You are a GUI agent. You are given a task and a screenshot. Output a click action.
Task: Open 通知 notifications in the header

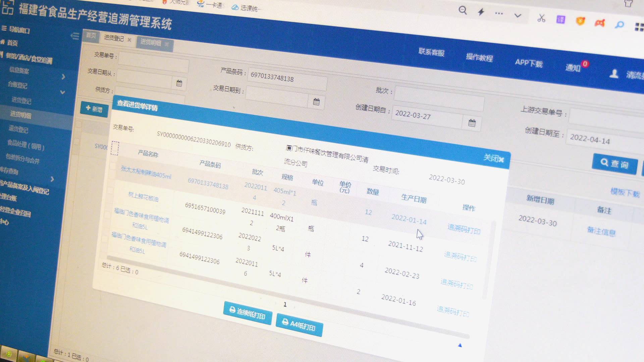pos(573,68)
